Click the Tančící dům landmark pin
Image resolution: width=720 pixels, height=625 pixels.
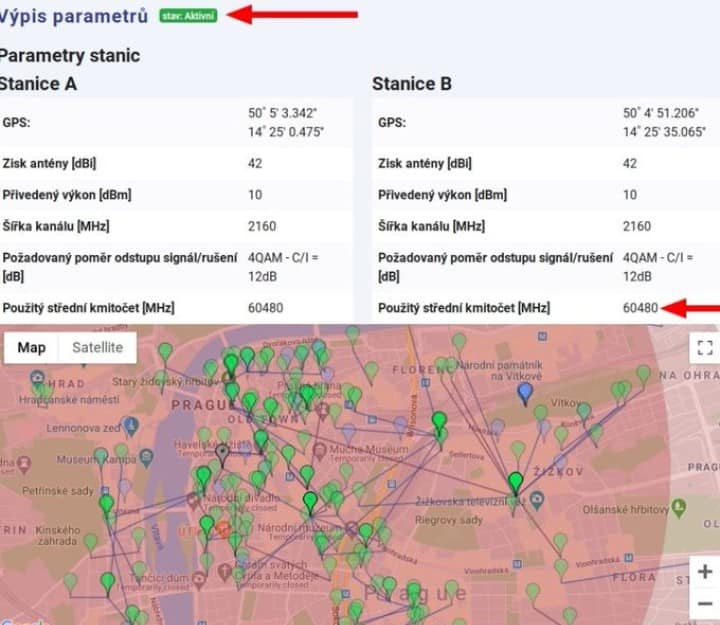tap(199, 580)
